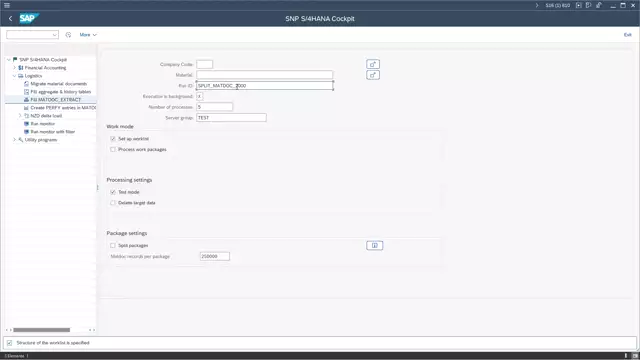Viewport: 640px width, 360px height.
Task: Click the Fill MATDOC_EXTRACT icon
Action: 27,100
